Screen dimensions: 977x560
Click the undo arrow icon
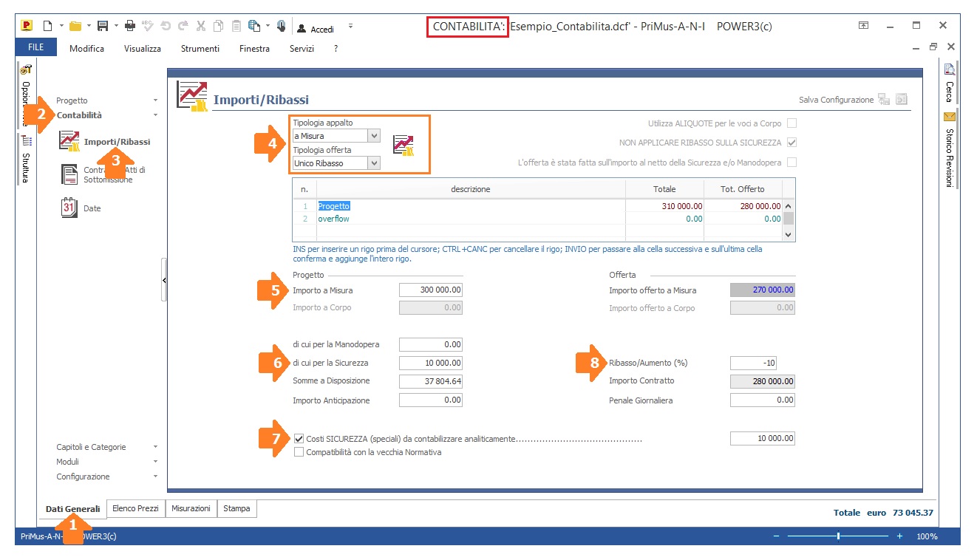click(x=166, y=26)
